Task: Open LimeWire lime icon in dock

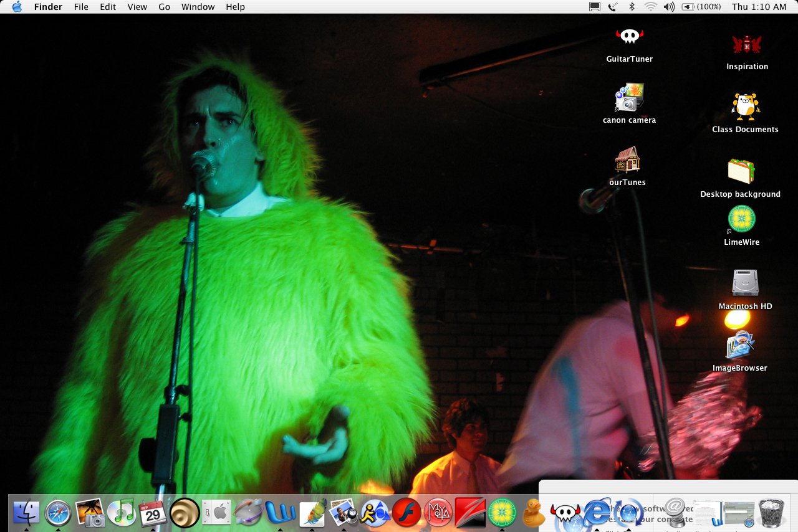Action: (x=502, y=513)
